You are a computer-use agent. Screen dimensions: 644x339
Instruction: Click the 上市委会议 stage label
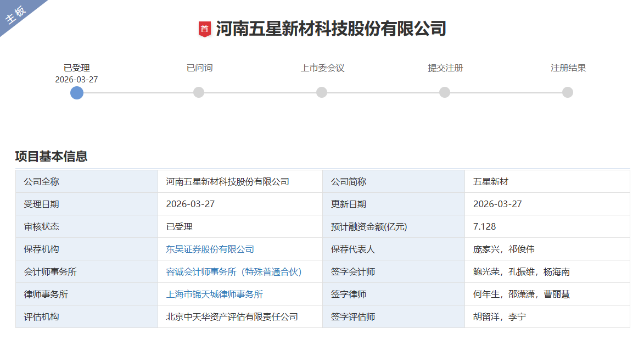[x=322, y=68]
